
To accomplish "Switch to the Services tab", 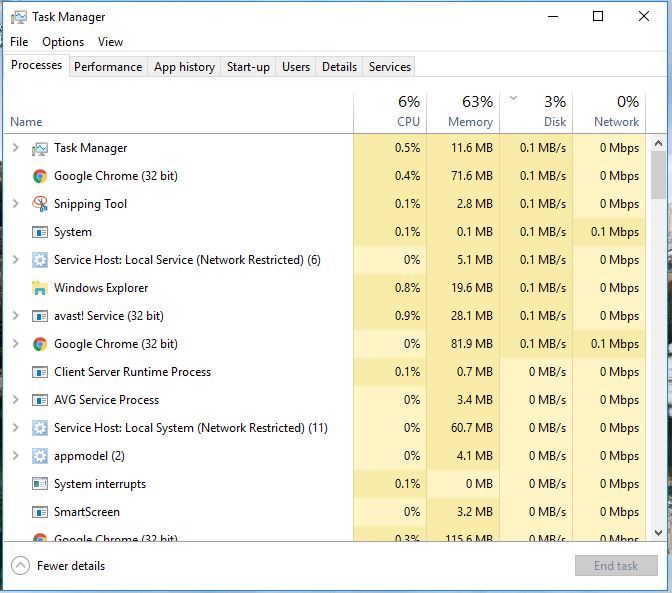I will [x=390, y=67].
